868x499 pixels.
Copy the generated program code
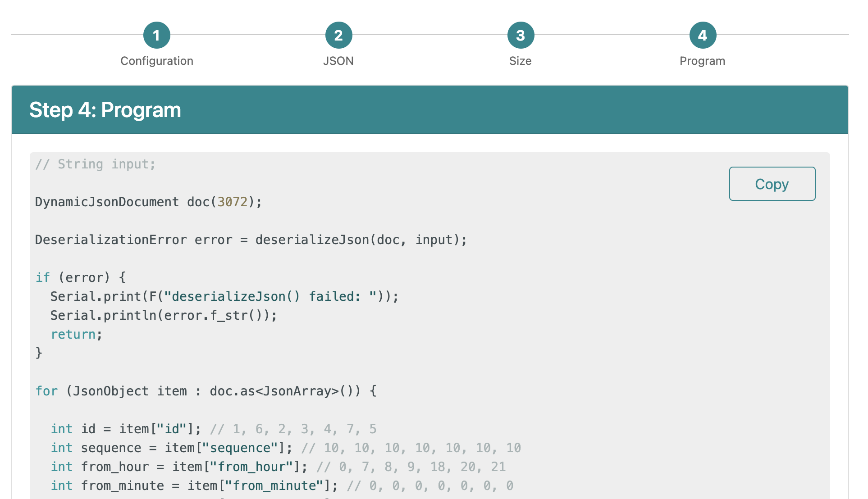click(x=772, y=184)
